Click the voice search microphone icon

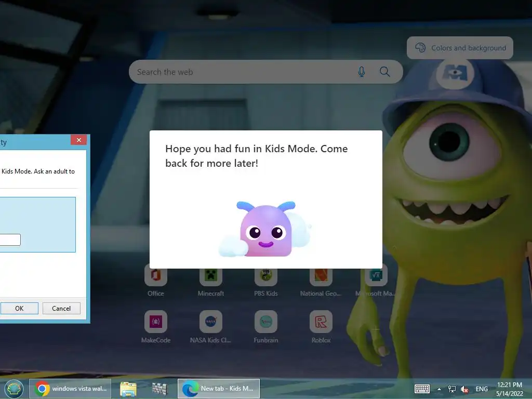pos(362,72)
